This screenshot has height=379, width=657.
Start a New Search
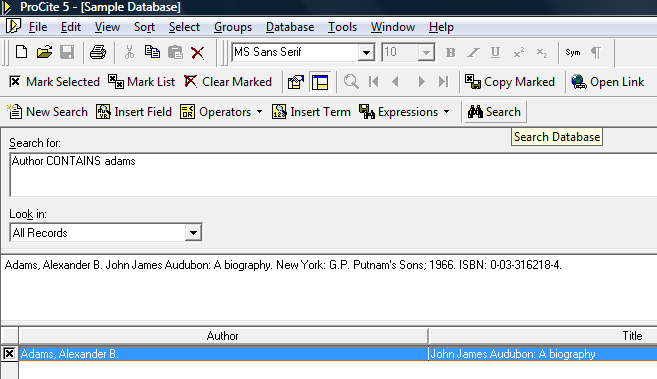click(x=47, y=112)
